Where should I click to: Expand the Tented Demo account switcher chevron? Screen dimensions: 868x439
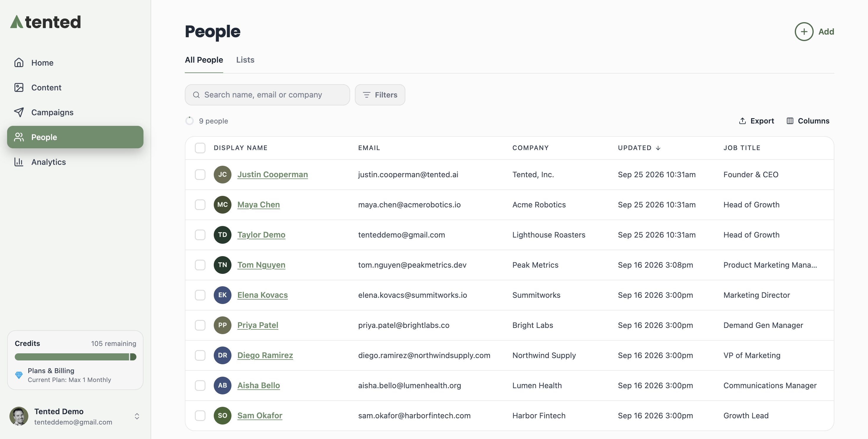pyautogui.click(x=137, y=417)
